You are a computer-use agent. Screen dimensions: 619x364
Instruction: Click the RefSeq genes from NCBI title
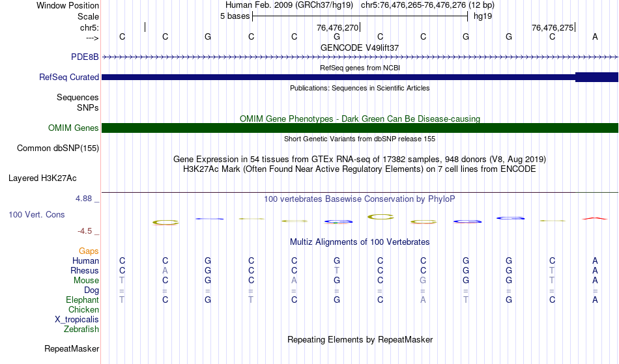pyautogui.click(x=360, y=68)
